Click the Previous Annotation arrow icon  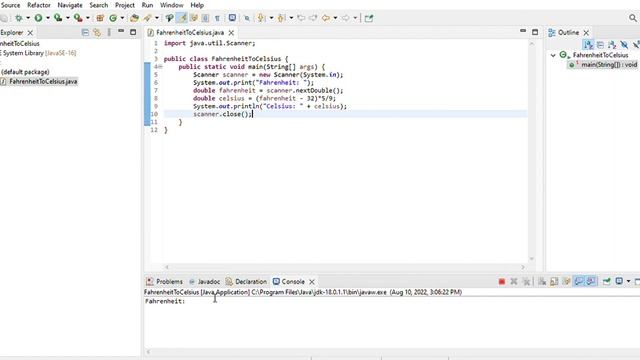click(281, 18)
